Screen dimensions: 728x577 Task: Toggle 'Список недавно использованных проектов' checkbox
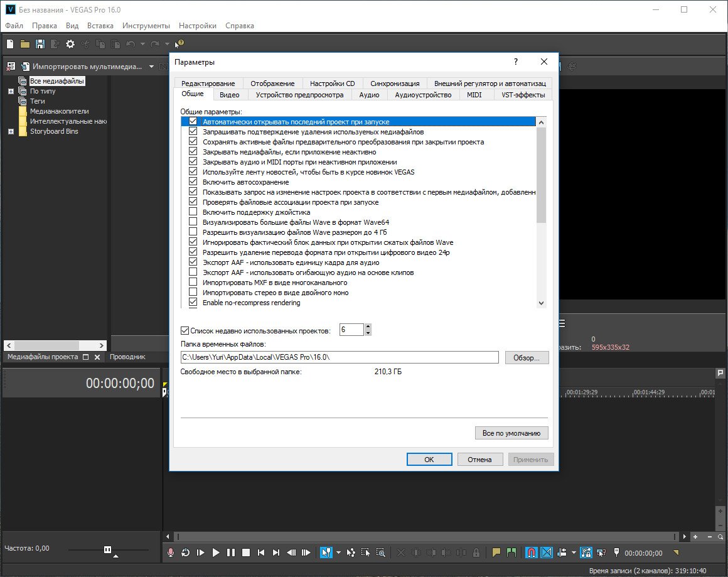pyautogui.click(x=185, y=330)
